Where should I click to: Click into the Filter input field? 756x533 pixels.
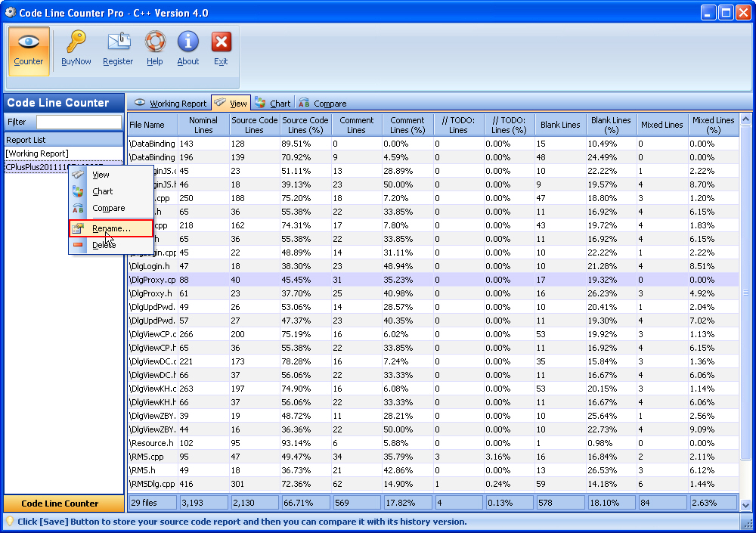click(79, 122)
